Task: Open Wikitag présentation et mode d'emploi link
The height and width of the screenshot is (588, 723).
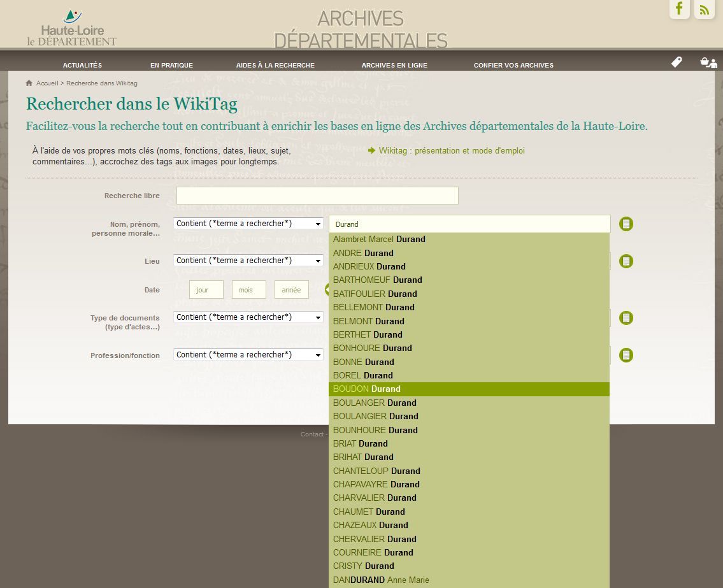Action: [x=451, y=151]
